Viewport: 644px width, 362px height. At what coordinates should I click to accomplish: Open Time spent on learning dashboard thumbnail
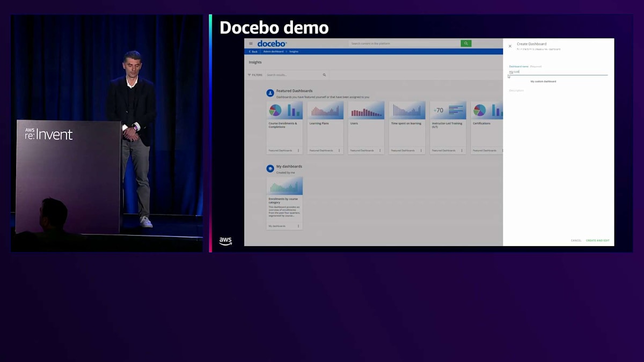click(407, 110)
